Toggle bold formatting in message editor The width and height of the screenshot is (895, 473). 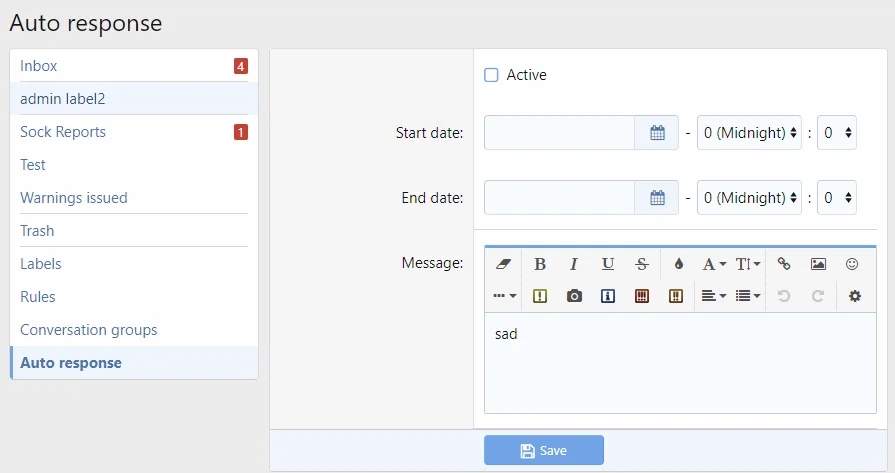[x=540, y=264]
